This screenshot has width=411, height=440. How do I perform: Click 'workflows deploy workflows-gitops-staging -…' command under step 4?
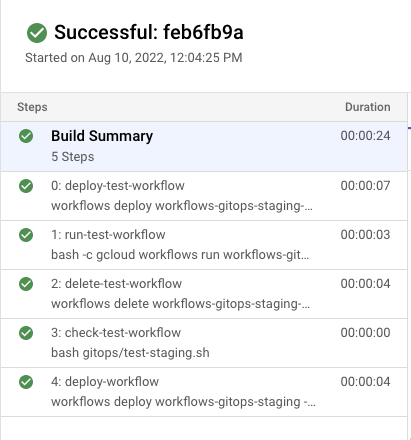coord(183,402)
